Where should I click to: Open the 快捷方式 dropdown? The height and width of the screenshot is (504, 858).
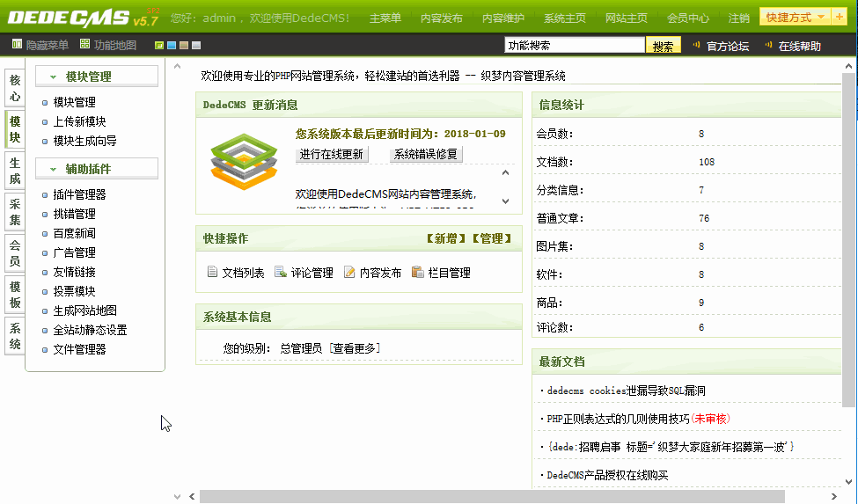(795, 17)
